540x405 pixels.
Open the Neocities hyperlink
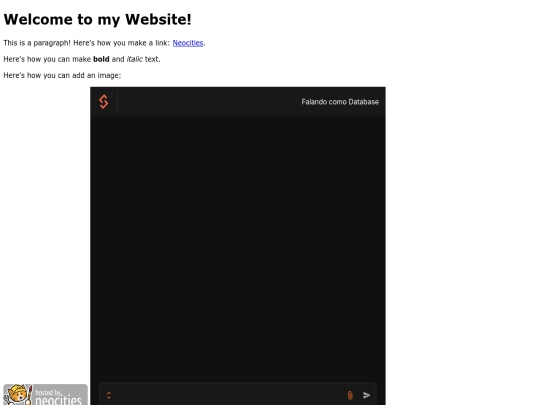188,43
